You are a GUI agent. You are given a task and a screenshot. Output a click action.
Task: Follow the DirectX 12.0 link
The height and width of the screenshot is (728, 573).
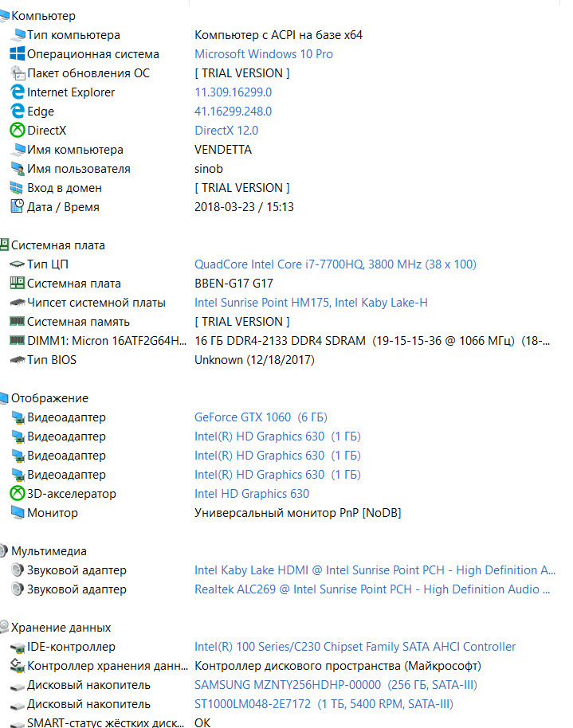tap(226, 130)
